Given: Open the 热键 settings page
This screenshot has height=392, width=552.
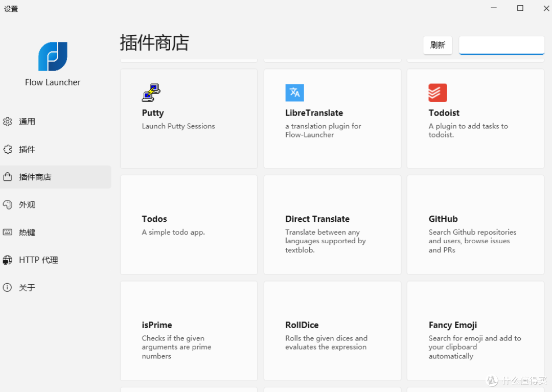Looking at the screenshot, I should click(27, 232).
